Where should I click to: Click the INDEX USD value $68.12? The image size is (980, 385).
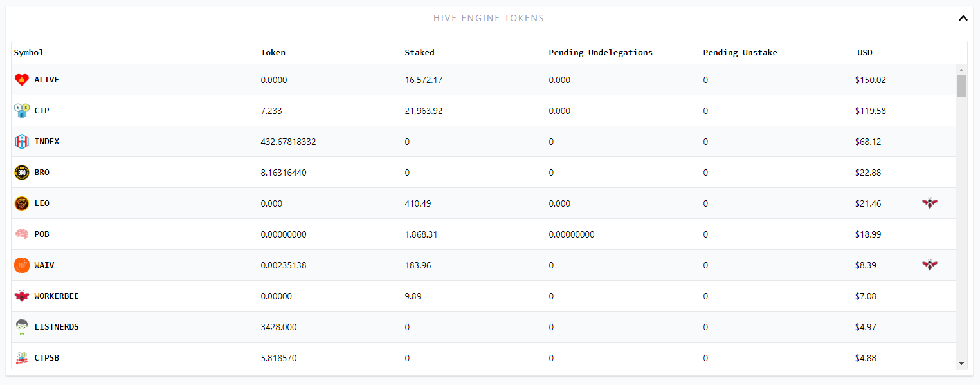[868, 142]
